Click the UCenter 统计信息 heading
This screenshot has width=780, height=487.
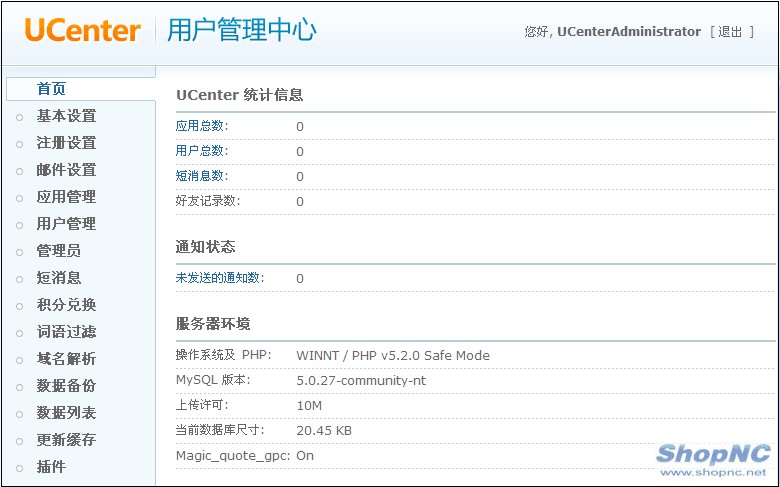(239, 95)
